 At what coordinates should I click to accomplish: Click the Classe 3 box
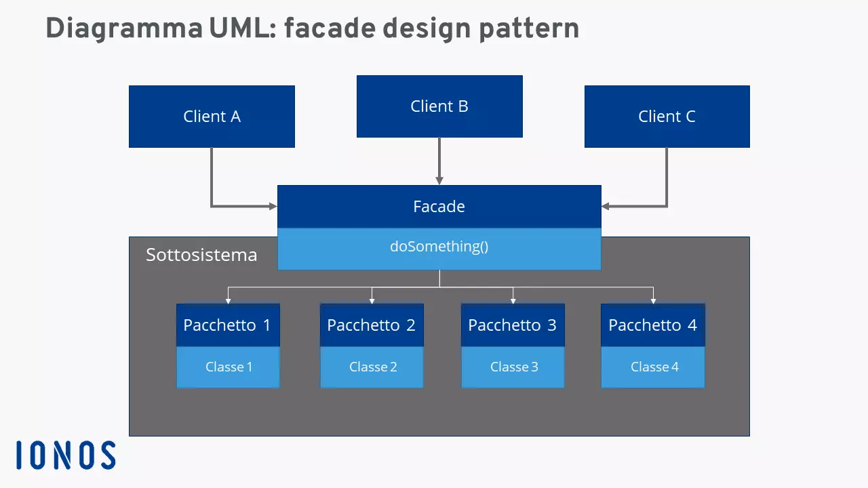tap(513, 367)
